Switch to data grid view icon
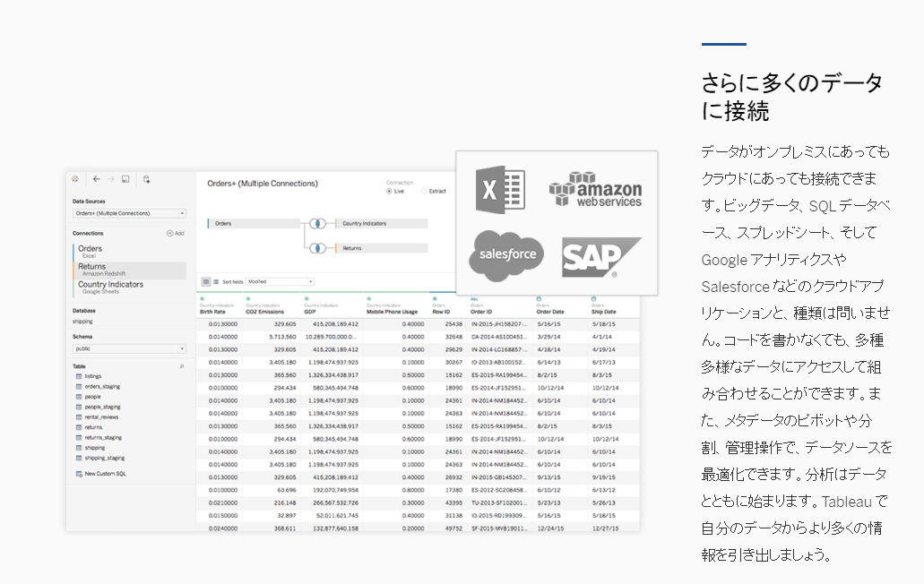Screen dimensions: 924x584 coord(206,282)
